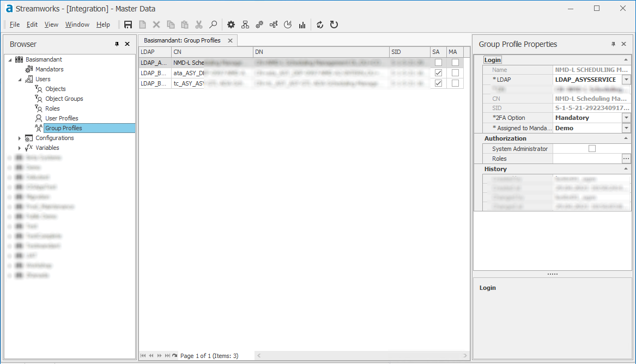
Task: Toggle MA checkbox for tc_ASY row
Action: point(455,83)
